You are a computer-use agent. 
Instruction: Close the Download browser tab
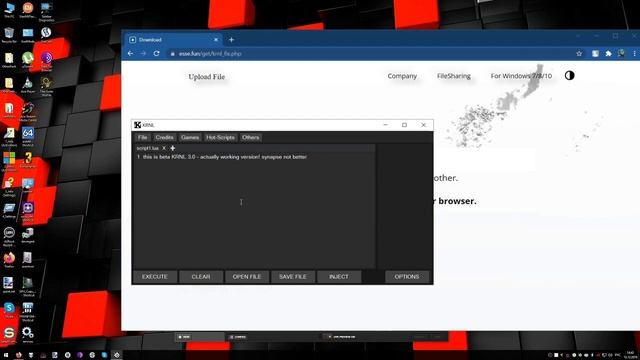point(216,40)
